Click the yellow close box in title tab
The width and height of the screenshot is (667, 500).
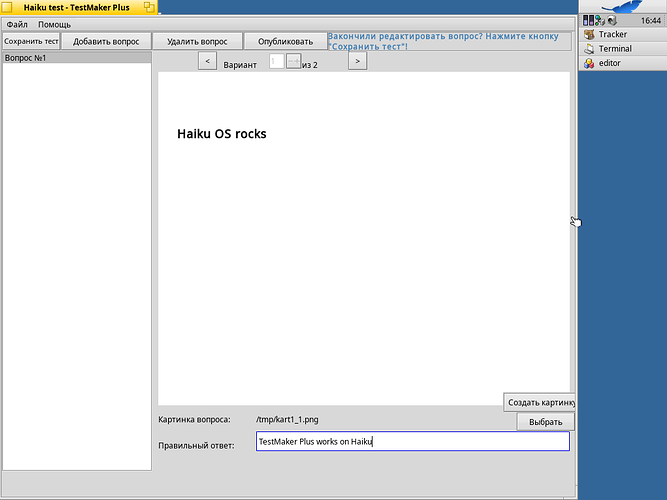click(7, 7)
